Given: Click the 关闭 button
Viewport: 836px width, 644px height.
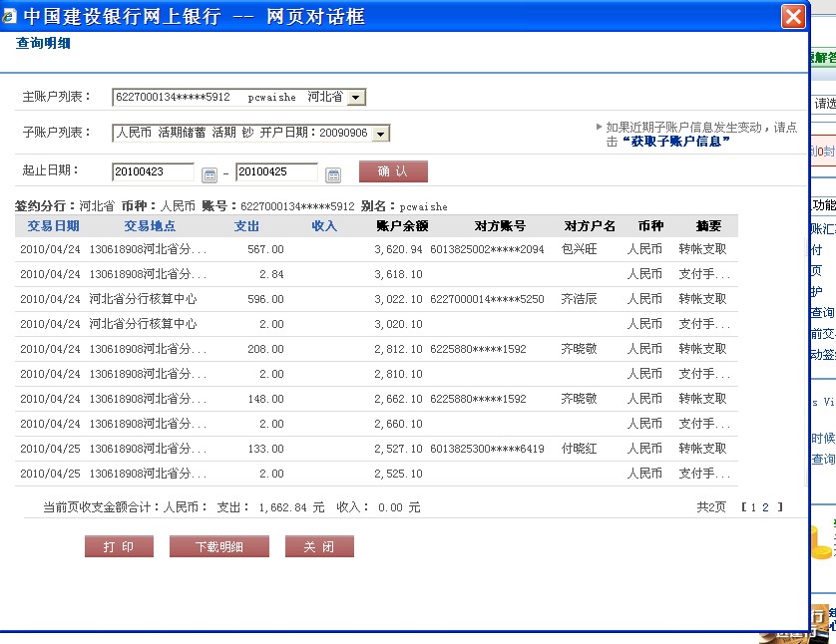Looking at the screenshot, I should 319,546.
